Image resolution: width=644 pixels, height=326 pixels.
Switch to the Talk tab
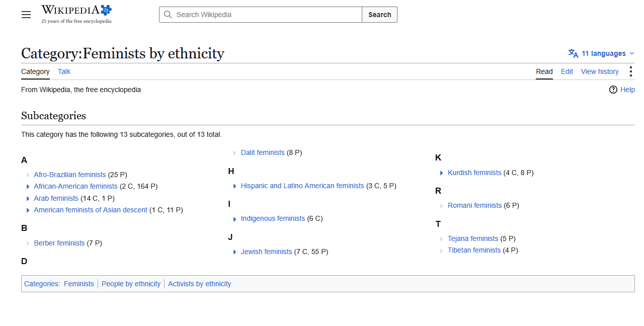click(x=64, y=71)
